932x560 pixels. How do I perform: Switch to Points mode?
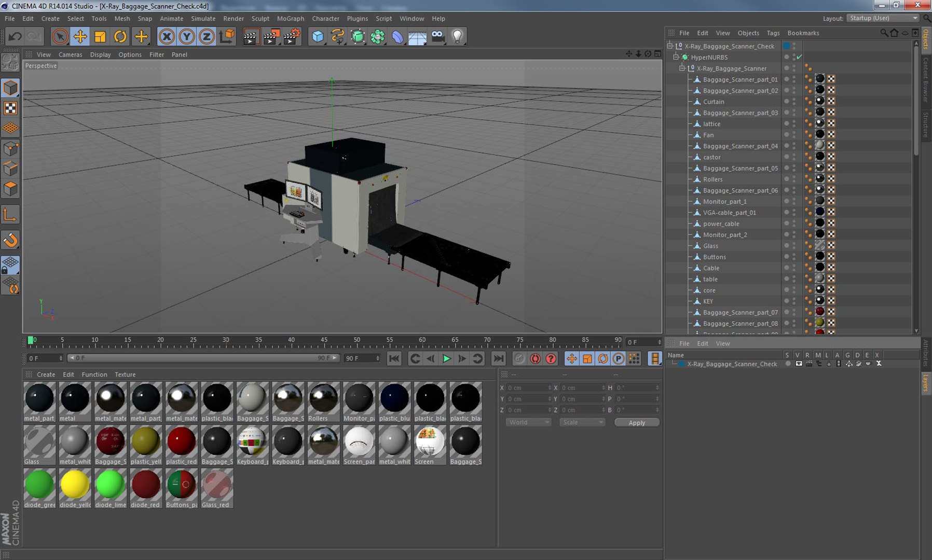[x=10, y=149]
